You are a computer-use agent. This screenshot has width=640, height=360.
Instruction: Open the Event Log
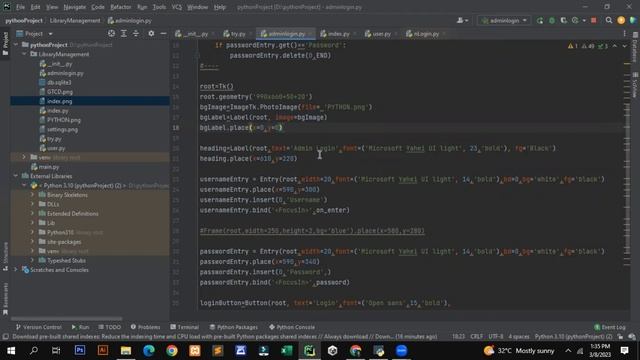(610, 327)
